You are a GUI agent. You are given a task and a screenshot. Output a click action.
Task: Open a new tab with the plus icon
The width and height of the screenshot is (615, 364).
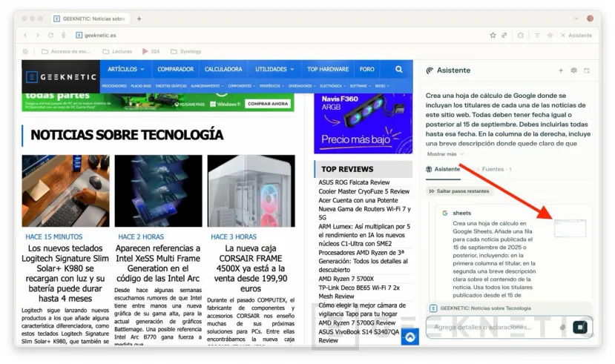click(x=139, y=19)
